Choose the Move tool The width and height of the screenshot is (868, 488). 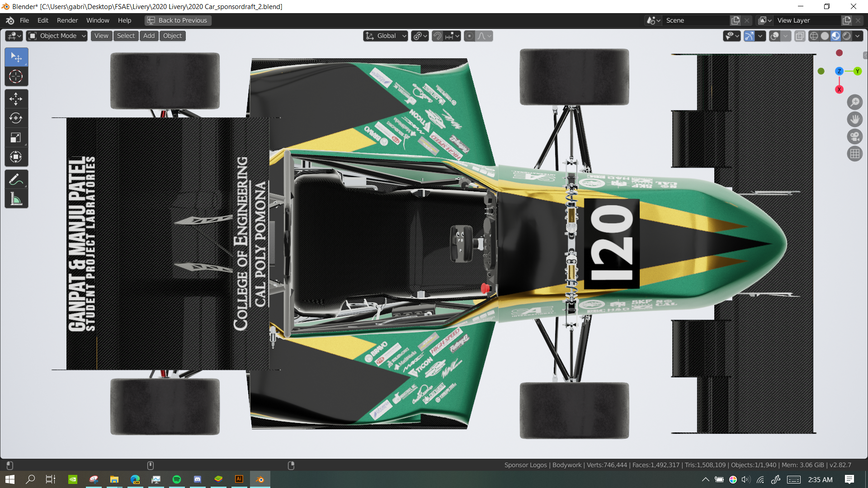pyautogui.click(x=16, y=99)
